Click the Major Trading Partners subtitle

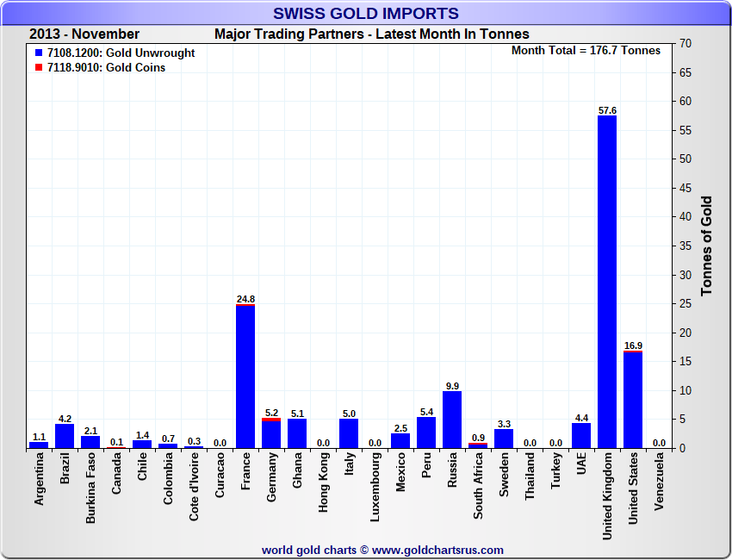371,34
